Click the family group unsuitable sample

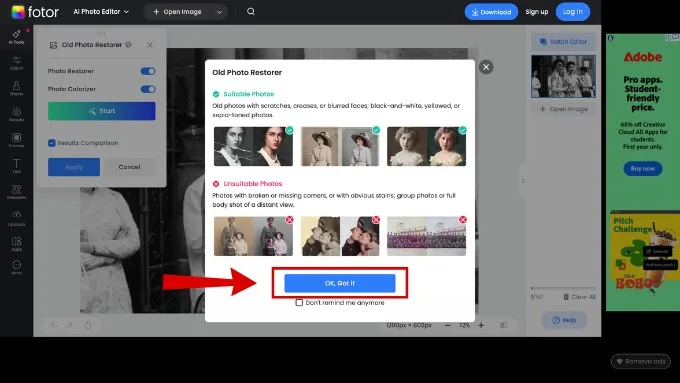click(x=253, y=236)
